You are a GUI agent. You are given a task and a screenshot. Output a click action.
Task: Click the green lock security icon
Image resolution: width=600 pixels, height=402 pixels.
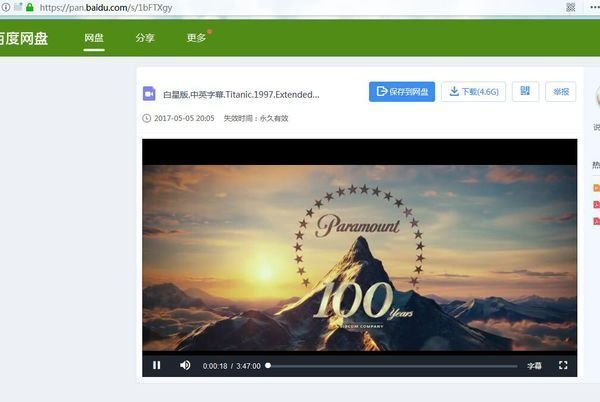(x=31, y=7)
